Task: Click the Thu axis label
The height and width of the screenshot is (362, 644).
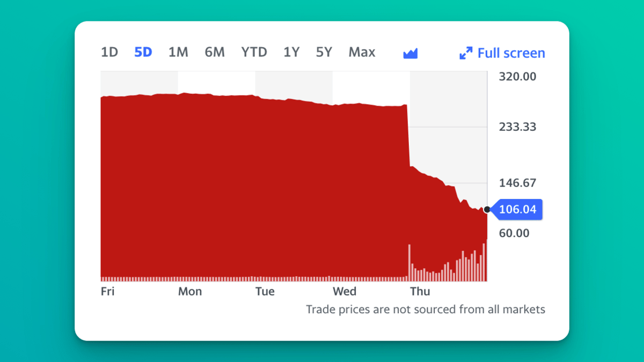Action: point(420,291)
